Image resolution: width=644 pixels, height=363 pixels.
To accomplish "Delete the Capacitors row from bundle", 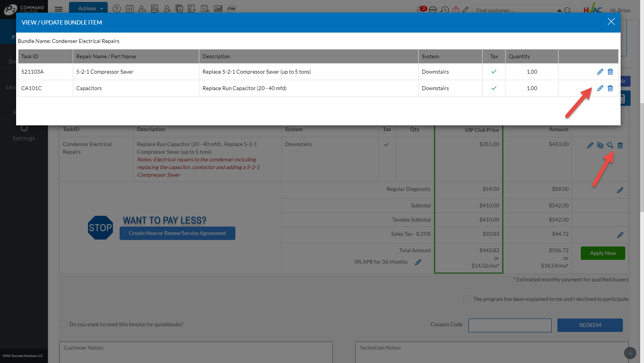I will pos(610,88).
